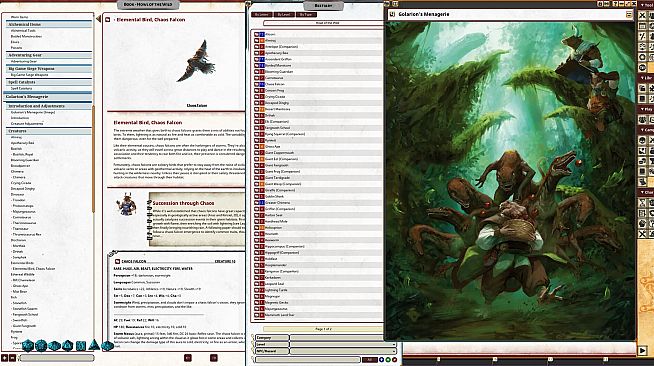Collapse the Library sidebar section
Viewport: 654px width, 366px height.
coord(647,78)
